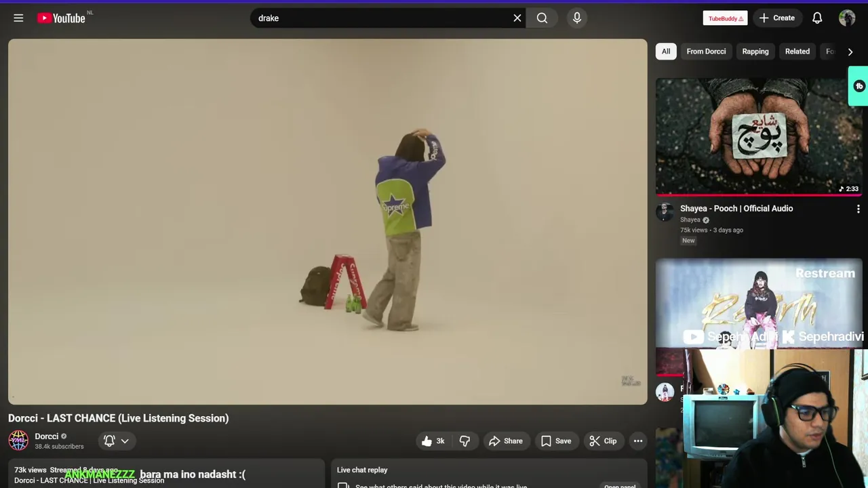Click the New badge under Shayea video
Screen dimensions: 868x488
pyautogui.click(x=688, y=241)
